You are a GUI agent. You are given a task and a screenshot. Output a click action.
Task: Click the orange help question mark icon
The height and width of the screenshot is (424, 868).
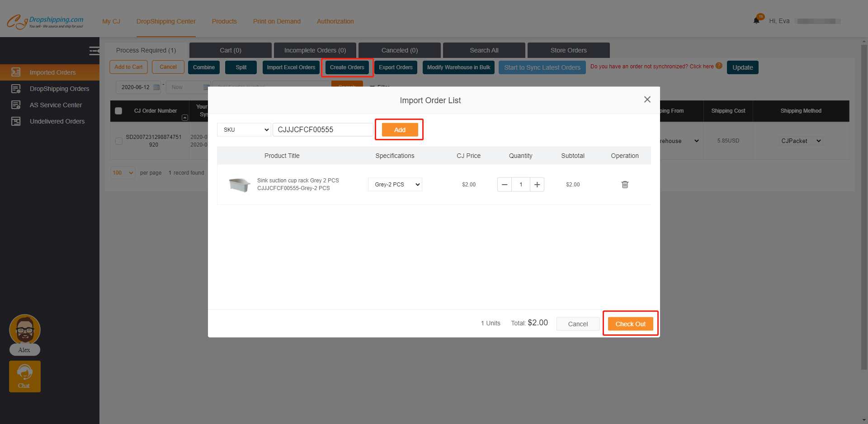click(x=719, y=66)
